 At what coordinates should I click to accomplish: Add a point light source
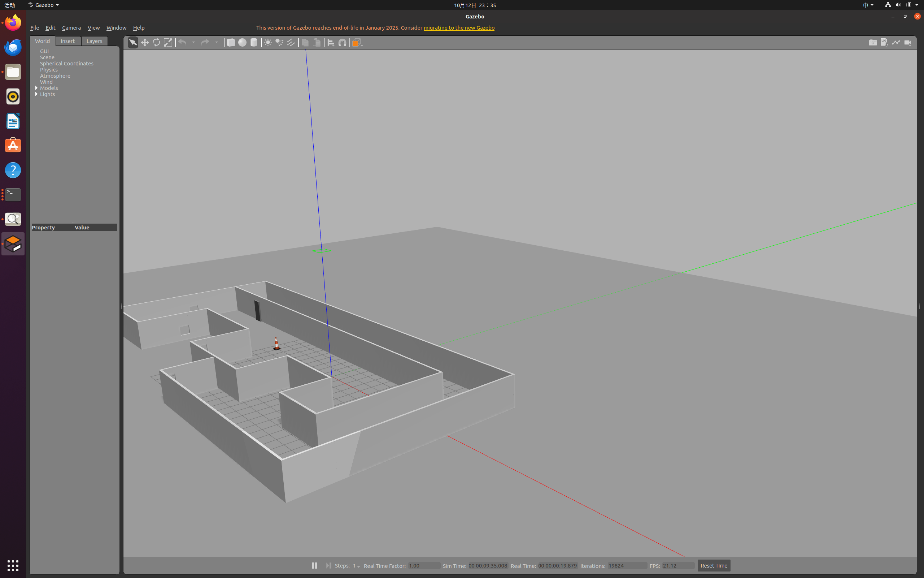click(268, 42)
